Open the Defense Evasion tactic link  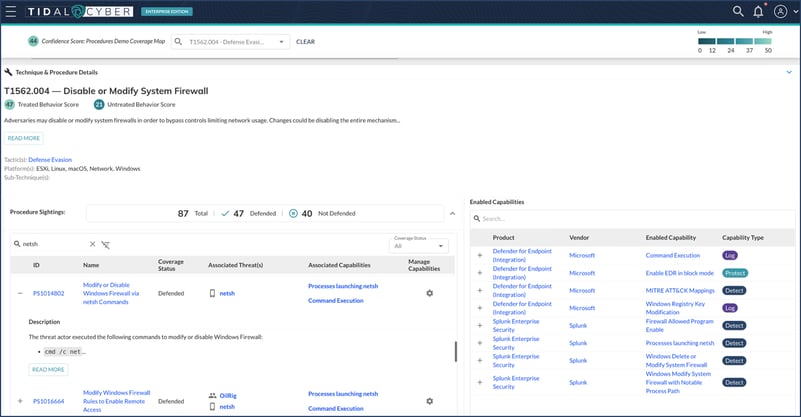click(x=50, y=160)
